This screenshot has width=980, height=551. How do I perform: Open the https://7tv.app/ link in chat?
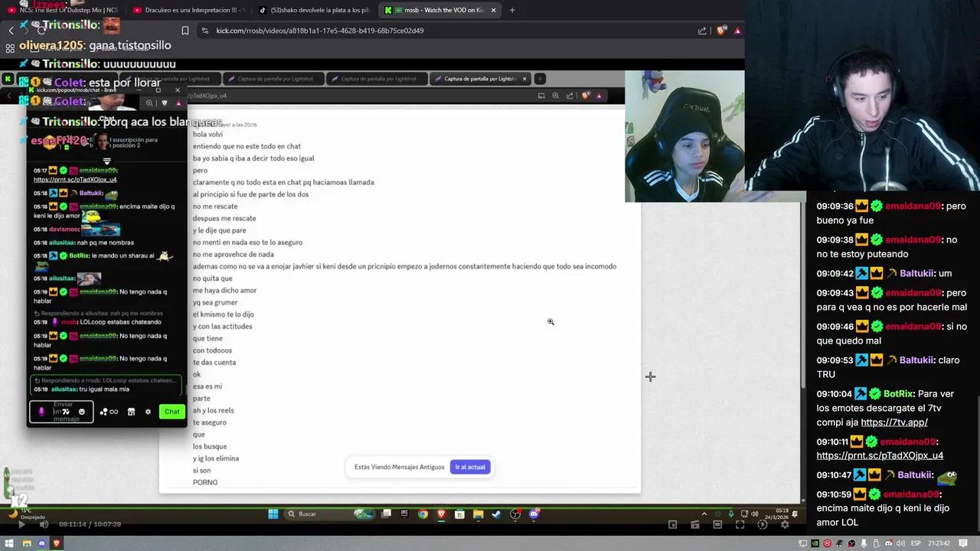[893, 422]
